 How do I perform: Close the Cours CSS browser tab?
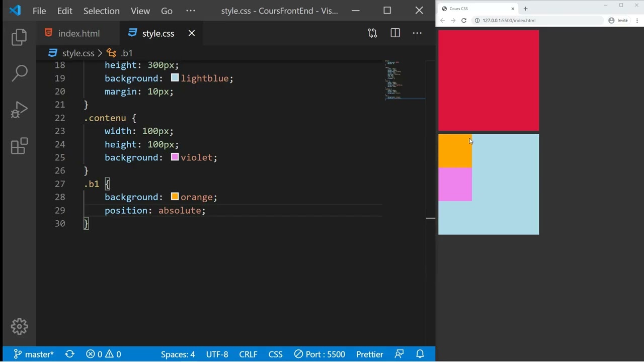(x=513, y=9)
